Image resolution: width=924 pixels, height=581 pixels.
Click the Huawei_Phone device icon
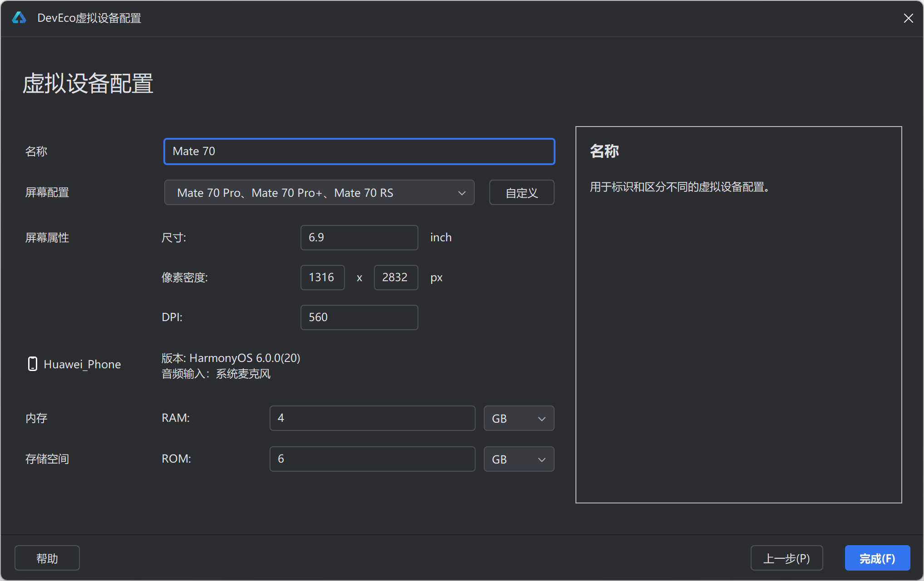coord(32,364)
